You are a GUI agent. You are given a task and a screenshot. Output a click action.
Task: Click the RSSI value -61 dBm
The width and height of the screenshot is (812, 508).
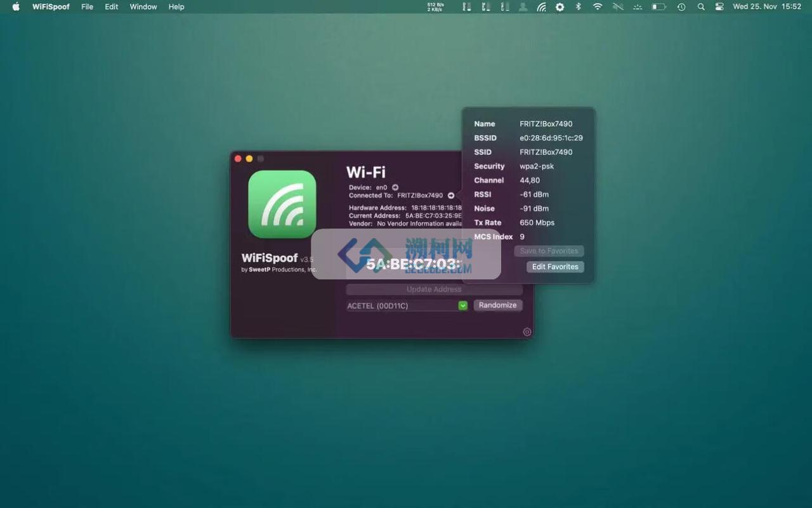534,194
